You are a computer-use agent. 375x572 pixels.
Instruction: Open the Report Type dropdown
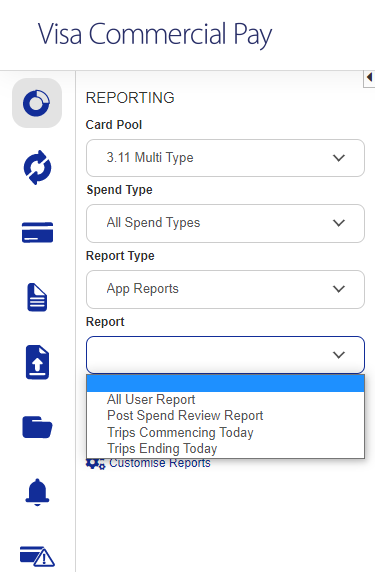click(225, 289)
